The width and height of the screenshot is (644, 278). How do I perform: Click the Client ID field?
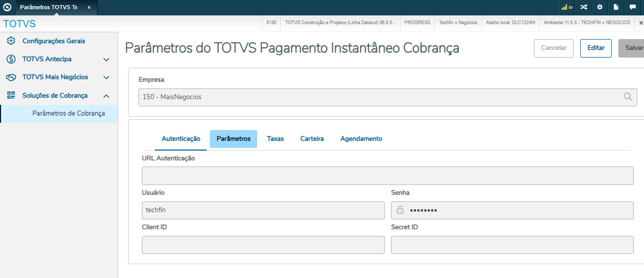point(263,245)
